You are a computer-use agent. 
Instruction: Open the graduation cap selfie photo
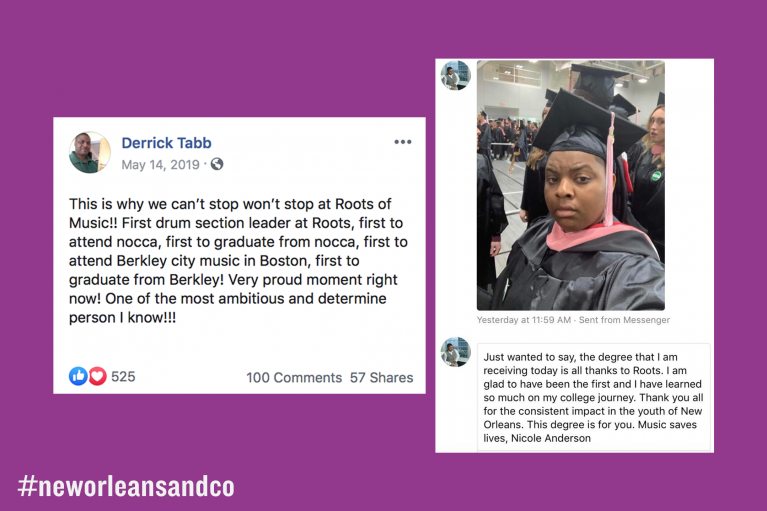571,185
